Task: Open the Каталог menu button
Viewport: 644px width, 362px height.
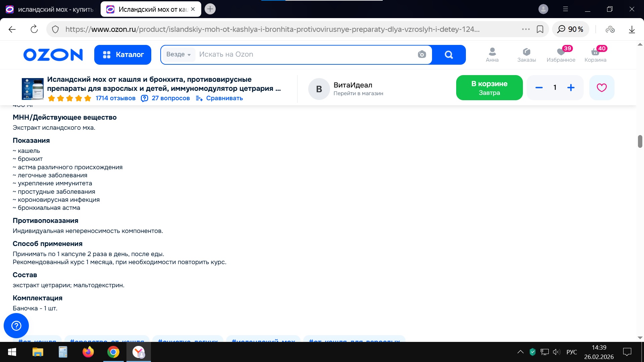Action: [123, 55]
